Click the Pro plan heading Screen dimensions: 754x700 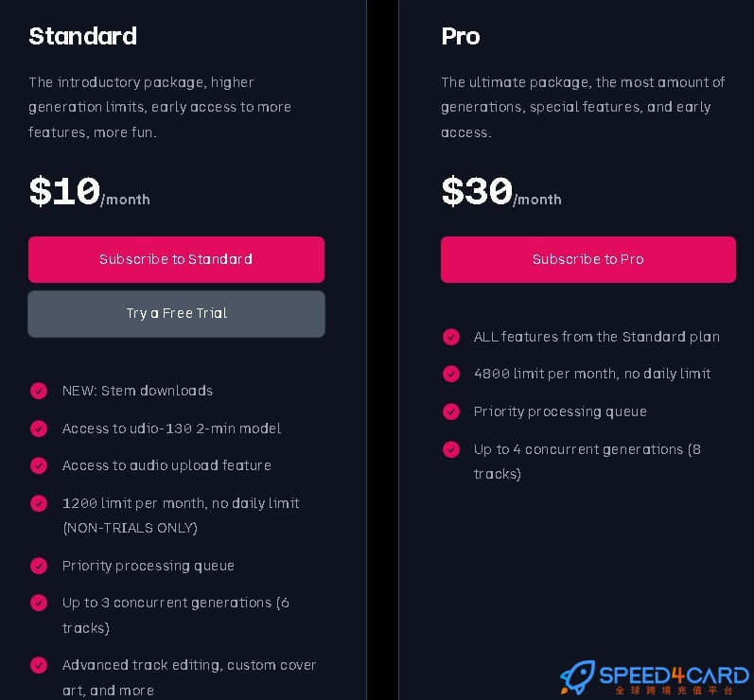point(461,37)
